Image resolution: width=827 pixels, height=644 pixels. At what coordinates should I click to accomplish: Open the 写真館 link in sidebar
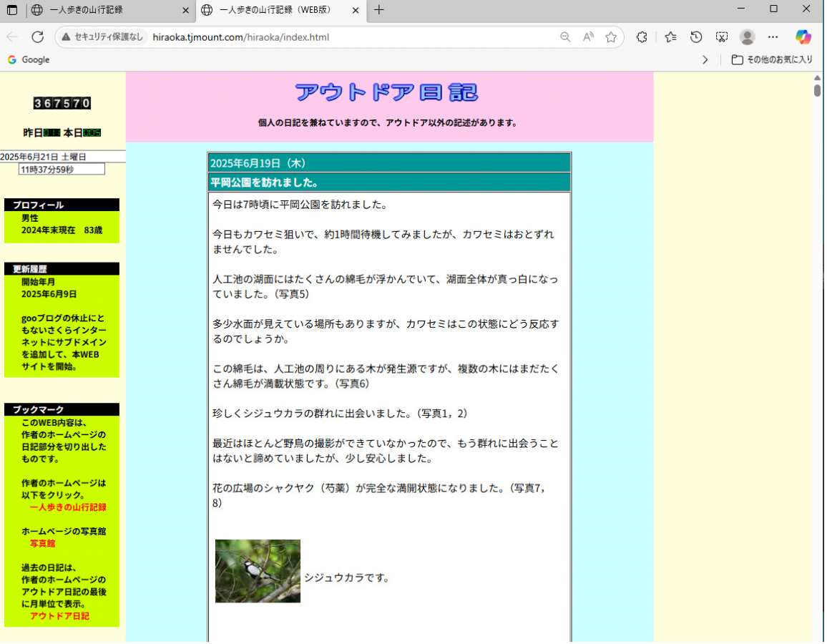point(42,544)
